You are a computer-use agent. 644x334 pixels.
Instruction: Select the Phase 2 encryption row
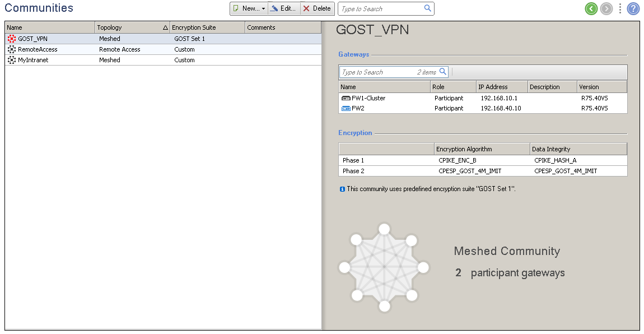tap(483, 171)
